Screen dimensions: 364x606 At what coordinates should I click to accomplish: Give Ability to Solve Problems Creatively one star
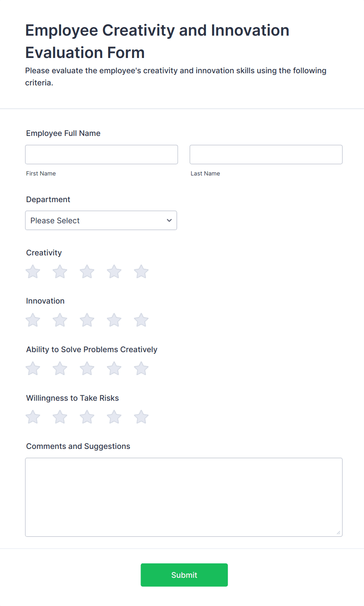(33, 369)
